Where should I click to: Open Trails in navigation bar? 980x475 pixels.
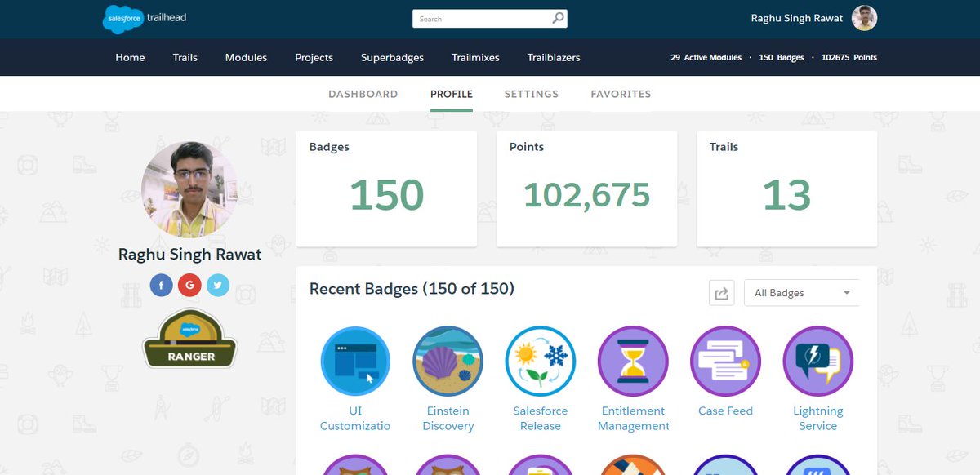pos(185,57)
